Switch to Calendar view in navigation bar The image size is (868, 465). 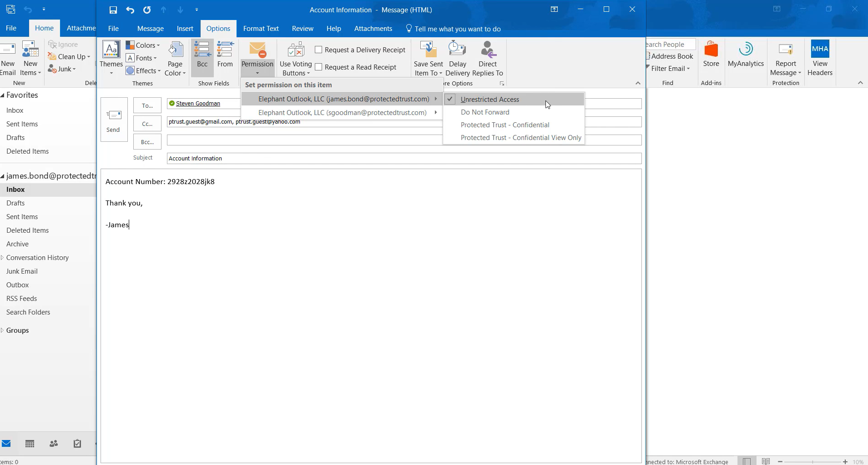point(30,444)
